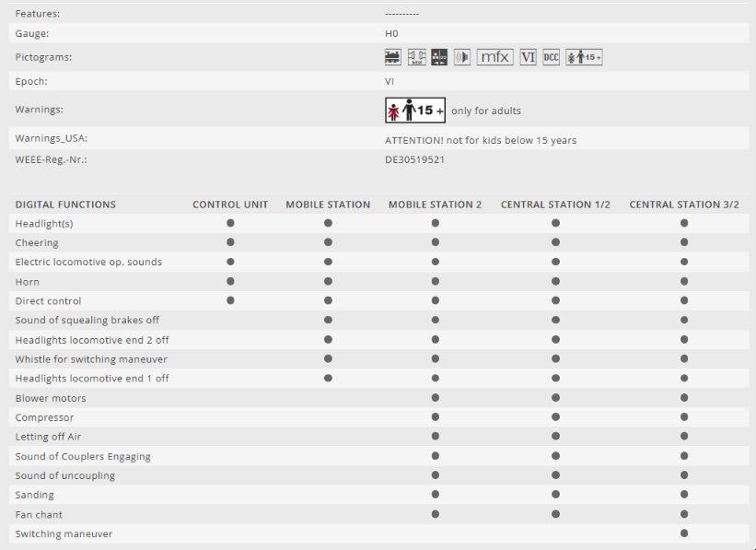Click the Direct control row label

pos(48,301)
